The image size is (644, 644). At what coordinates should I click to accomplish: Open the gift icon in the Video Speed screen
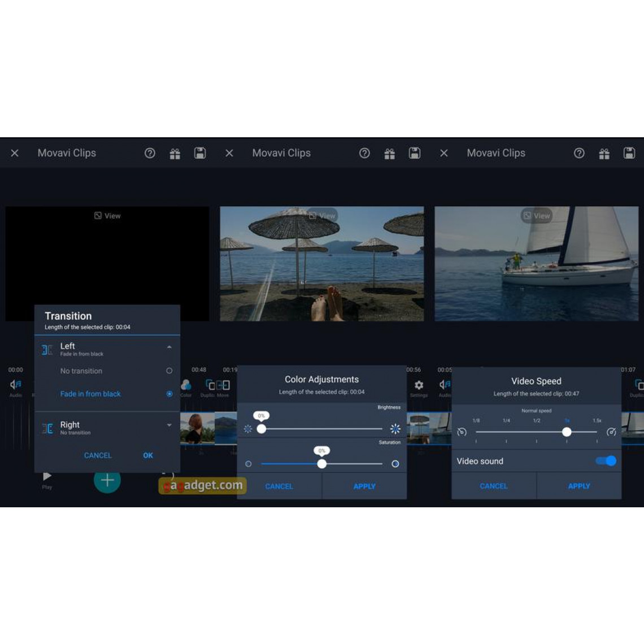(604, 154)
